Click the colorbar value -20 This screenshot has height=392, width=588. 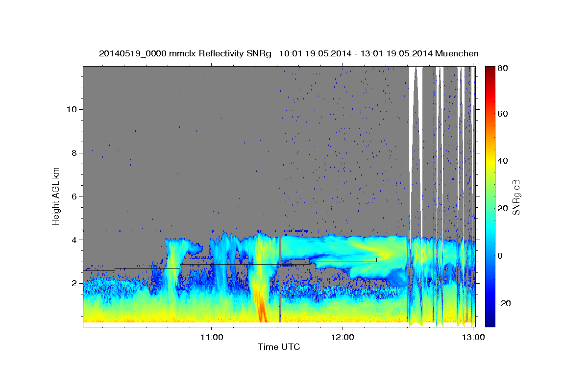tap(503, 303)
